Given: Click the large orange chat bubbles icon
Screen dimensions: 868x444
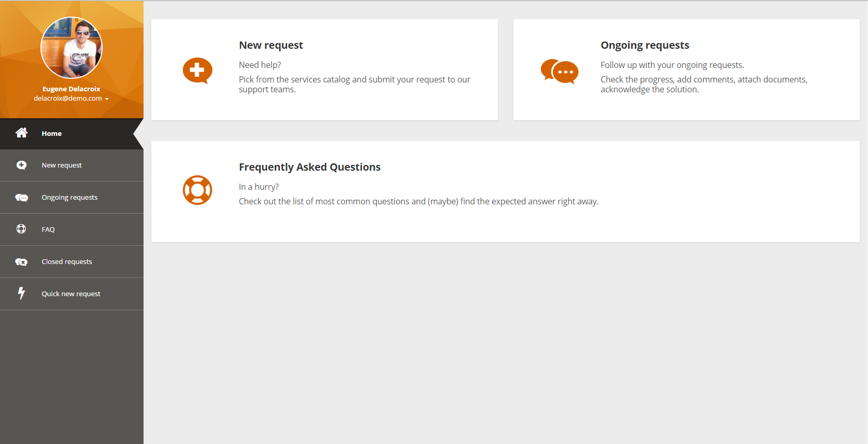Looking at the screenshot, I should click(x=559, y=72).
